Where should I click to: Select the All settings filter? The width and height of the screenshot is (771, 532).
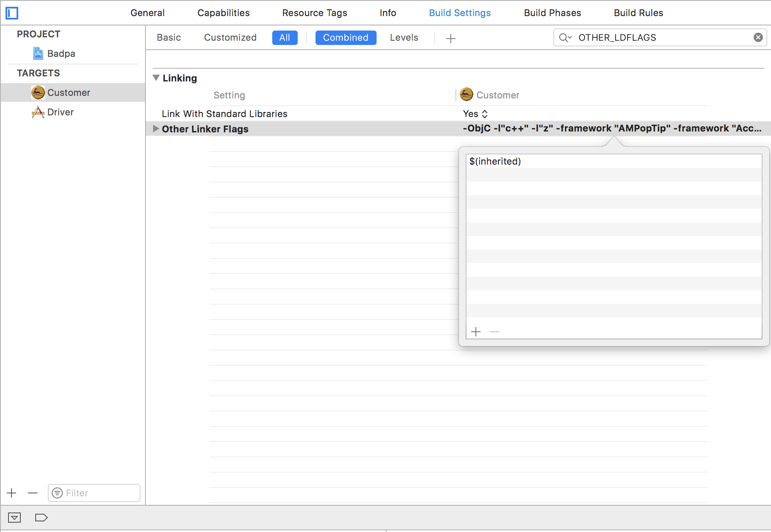285,37
